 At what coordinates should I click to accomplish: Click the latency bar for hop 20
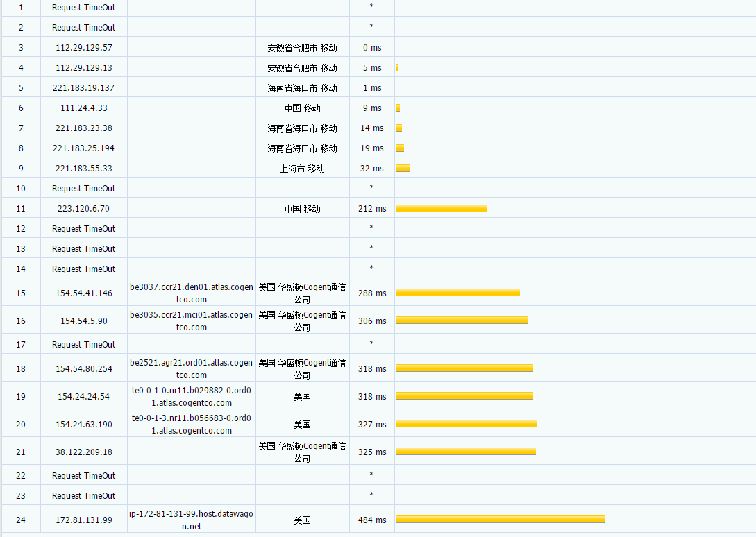[467, 424]
